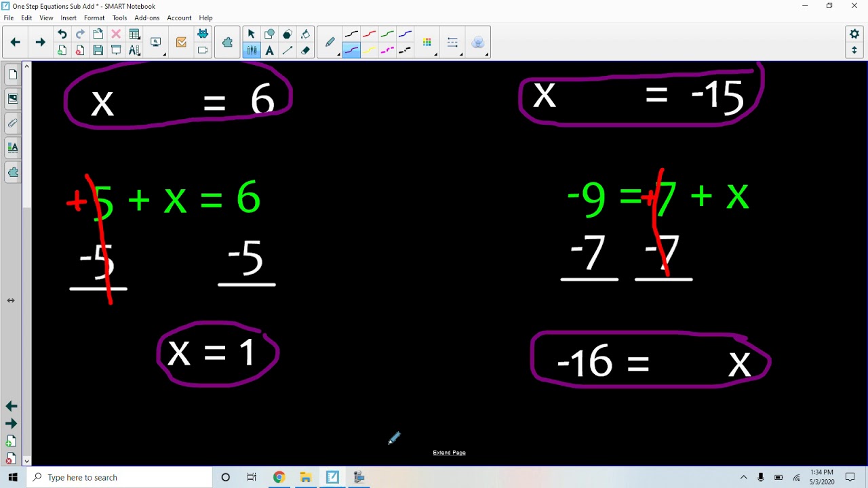The width and height of the screenshot is (868, 488).
Task: Click the Save icon
Action: point(98,50)
